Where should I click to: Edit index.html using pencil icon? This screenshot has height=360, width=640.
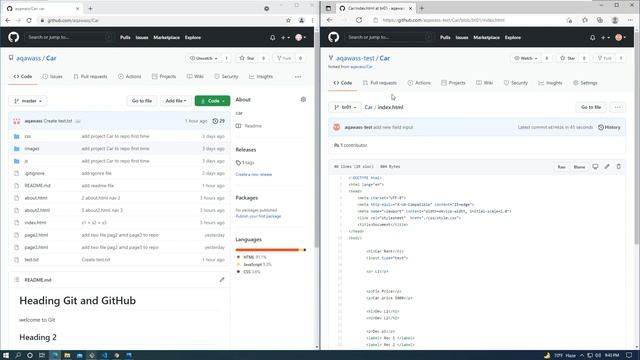[607, 167]
